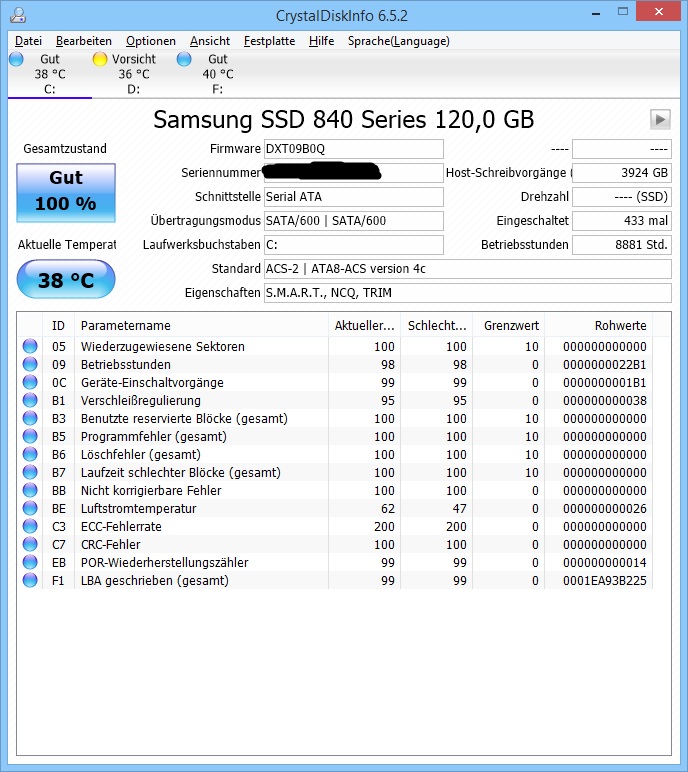Open the Optionen menu
This screenshot has width=688, height=772.
click(x=151, y=41)
